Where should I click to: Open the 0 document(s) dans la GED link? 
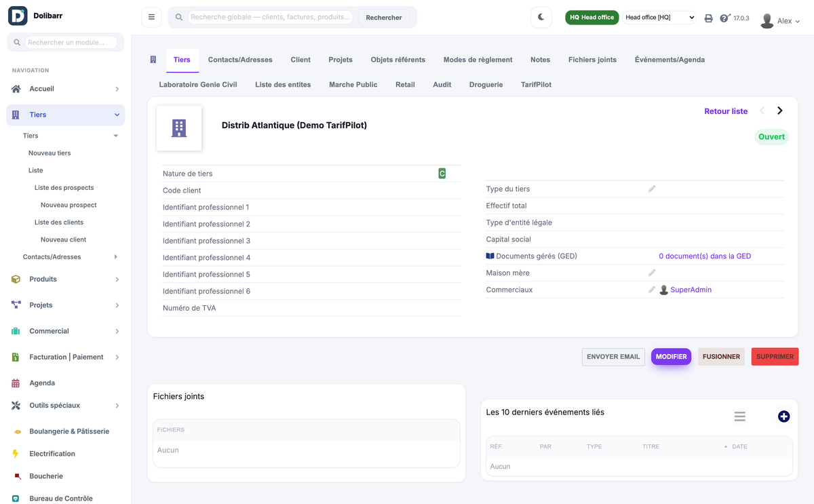[705, 256]
